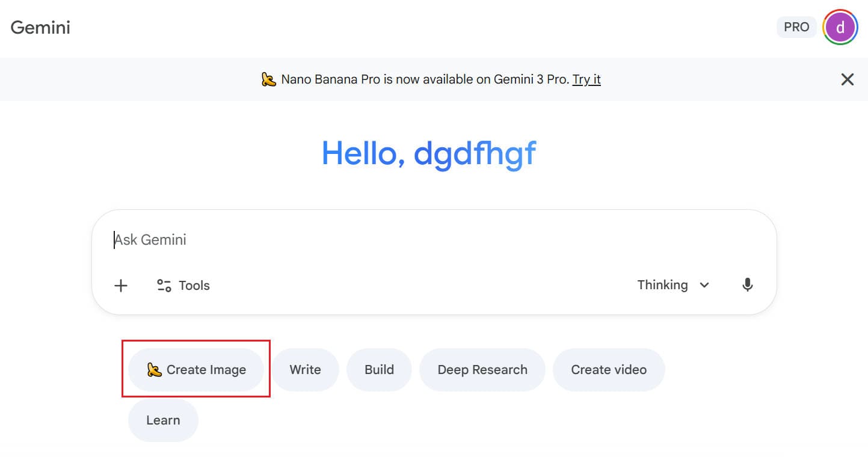Select the Write suggestion chip
The image size is (868, 457).
click(306, 370)
